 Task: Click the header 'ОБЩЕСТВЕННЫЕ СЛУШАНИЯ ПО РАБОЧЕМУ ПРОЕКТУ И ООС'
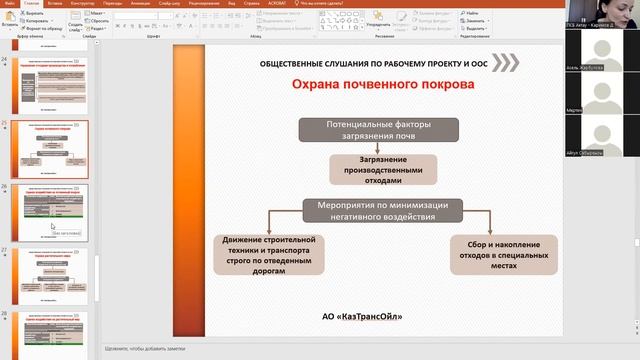[x=373, y=64]
